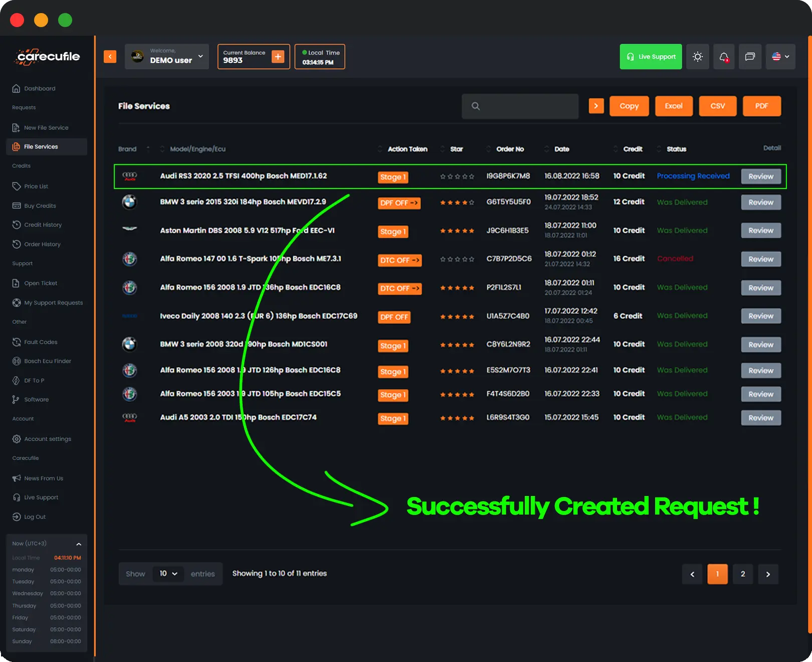Click the orange arrow button beside search
The height and width of the screenshot is (662, 812).
(595, 106)
